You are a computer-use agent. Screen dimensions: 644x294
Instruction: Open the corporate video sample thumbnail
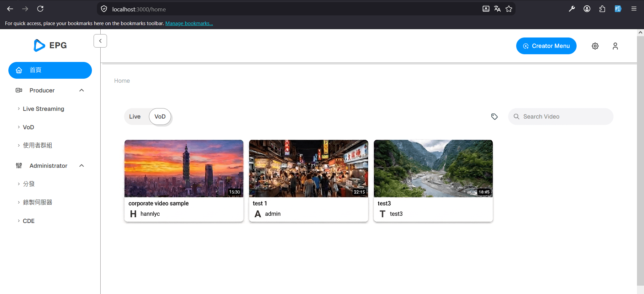(x=184, y=168)
